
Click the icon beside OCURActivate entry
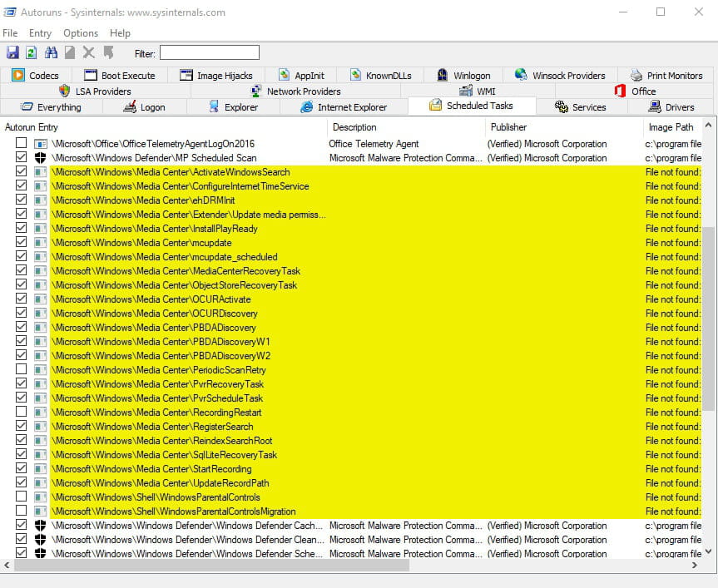tap(41, 299)
